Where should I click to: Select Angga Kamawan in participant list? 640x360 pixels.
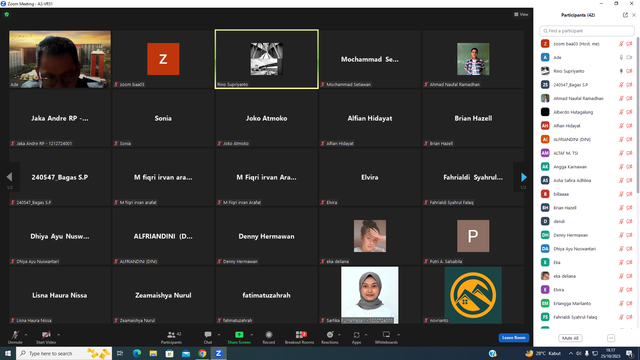(587, 167)
